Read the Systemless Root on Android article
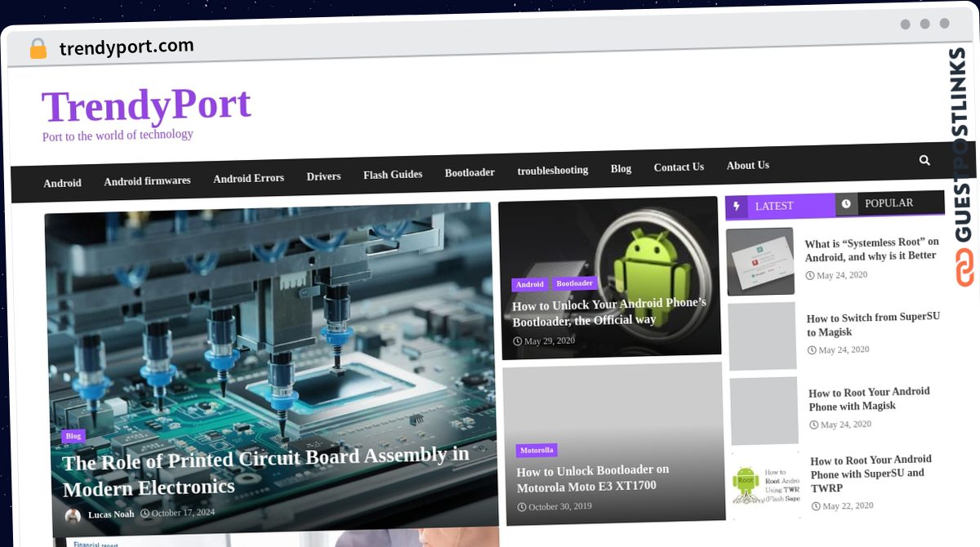 coord(871,249)
